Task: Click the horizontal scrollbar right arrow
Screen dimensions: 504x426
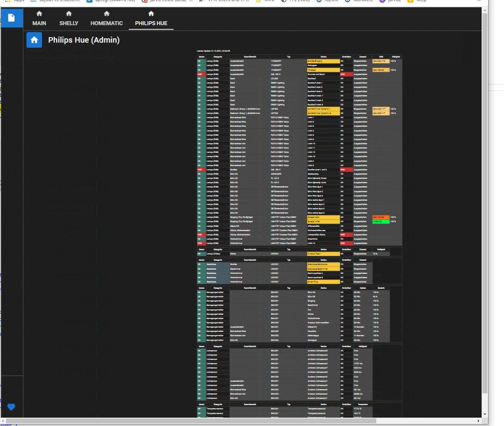Action: (479, 421)
